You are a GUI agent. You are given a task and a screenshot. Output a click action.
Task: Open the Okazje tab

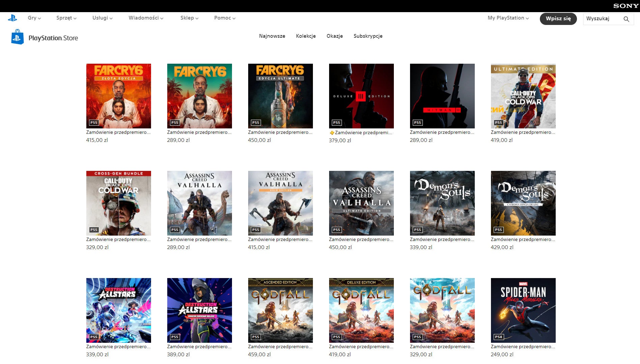coord(334,36)
